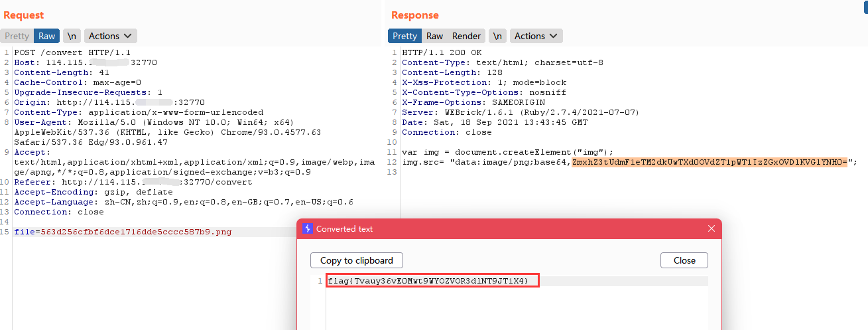Click the Cache-Control: max-age=0 line
The width and height of the screenshot is (868, 330).
[x=78, y=82]
